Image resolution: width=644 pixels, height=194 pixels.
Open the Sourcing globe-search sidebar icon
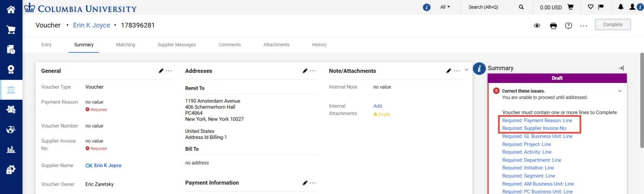pyautogui.click(x=11, y=129)
